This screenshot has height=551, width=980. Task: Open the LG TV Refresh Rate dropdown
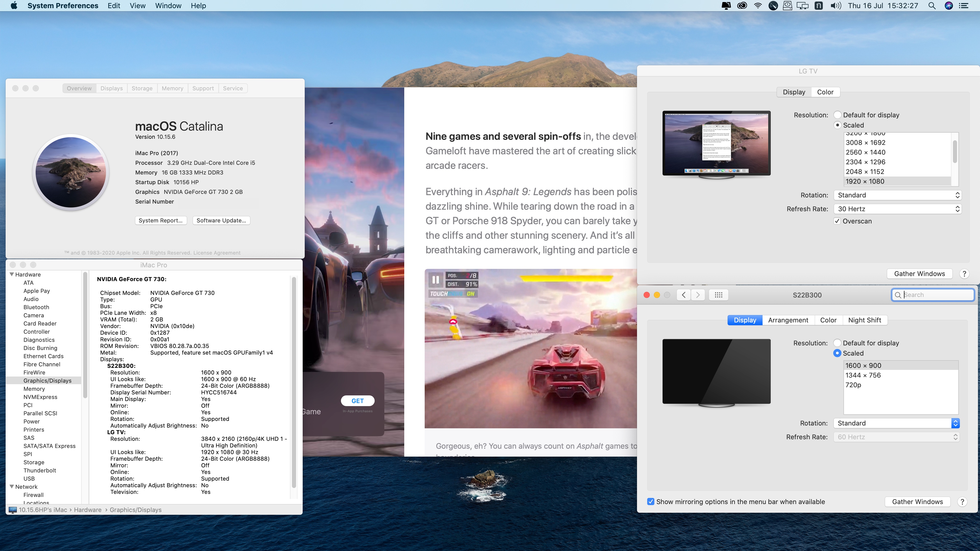point(898,209)
